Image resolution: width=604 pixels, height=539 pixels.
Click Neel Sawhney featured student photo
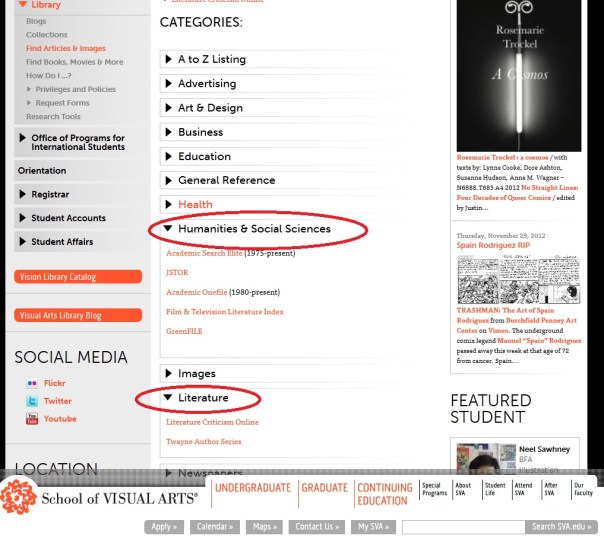coord(486,458)
